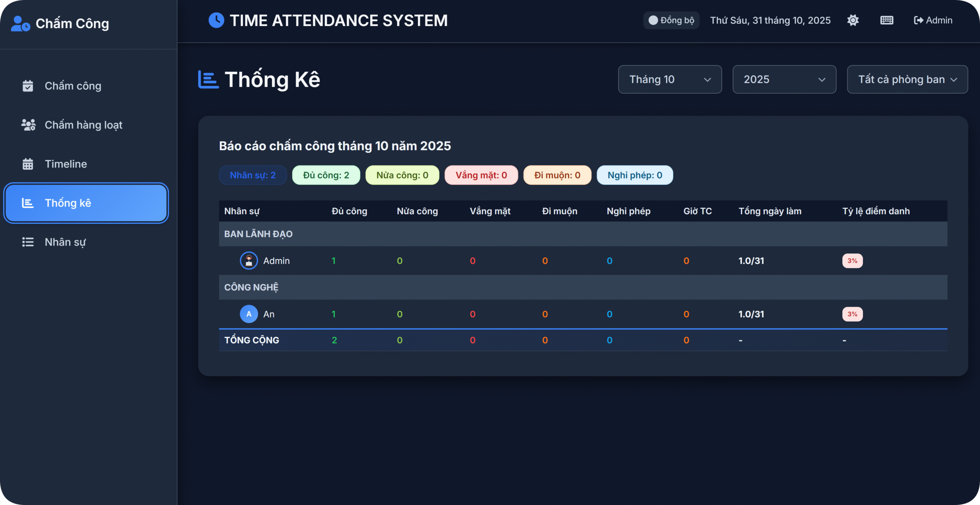Click the Vắng mặt: 0 summary badge
The height and width of the screenshot is (505, 980).
click(x=481, y=175)
